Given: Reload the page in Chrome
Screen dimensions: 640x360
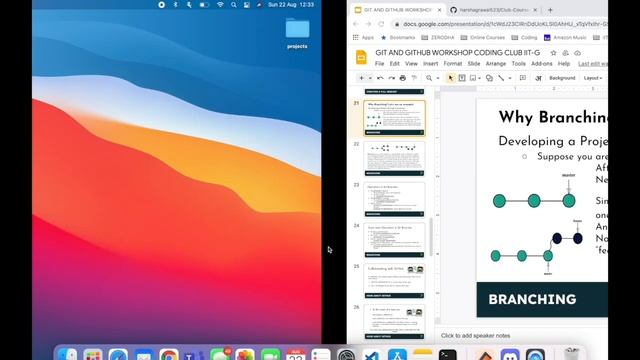Looking at the screenshot, I should (381, 24).
